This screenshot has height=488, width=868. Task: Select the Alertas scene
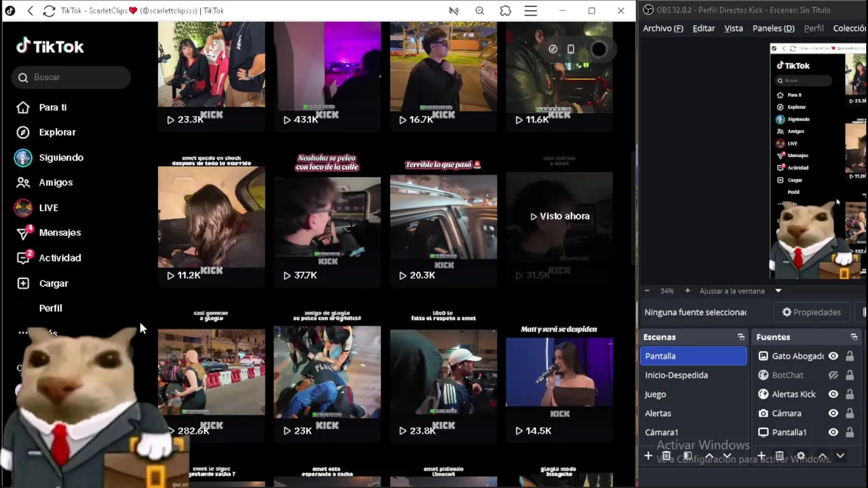693,413
